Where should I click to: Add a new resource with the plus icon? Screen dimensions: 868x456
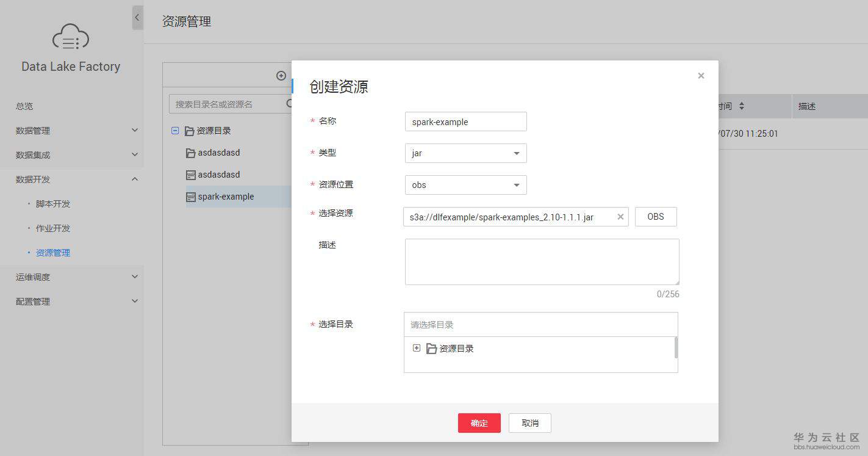[x=281, y=76]
